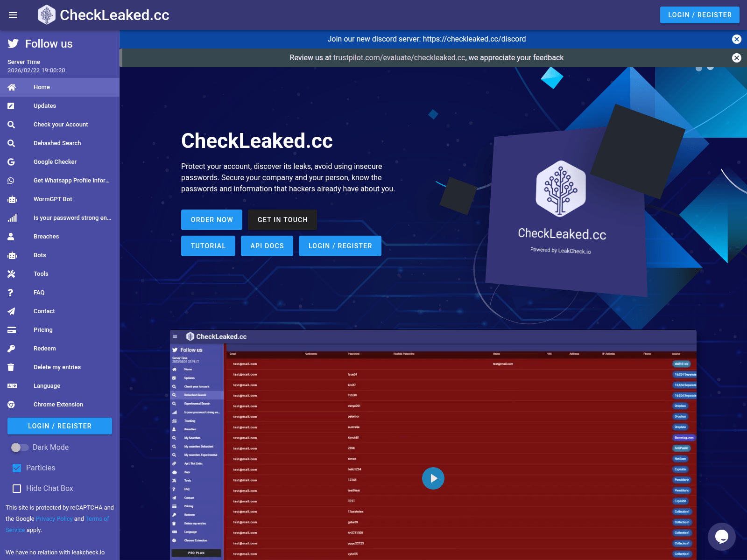747x560 pixels.
Task: Select Dehashed Search in the sidebar
Action: click(60, 143)
